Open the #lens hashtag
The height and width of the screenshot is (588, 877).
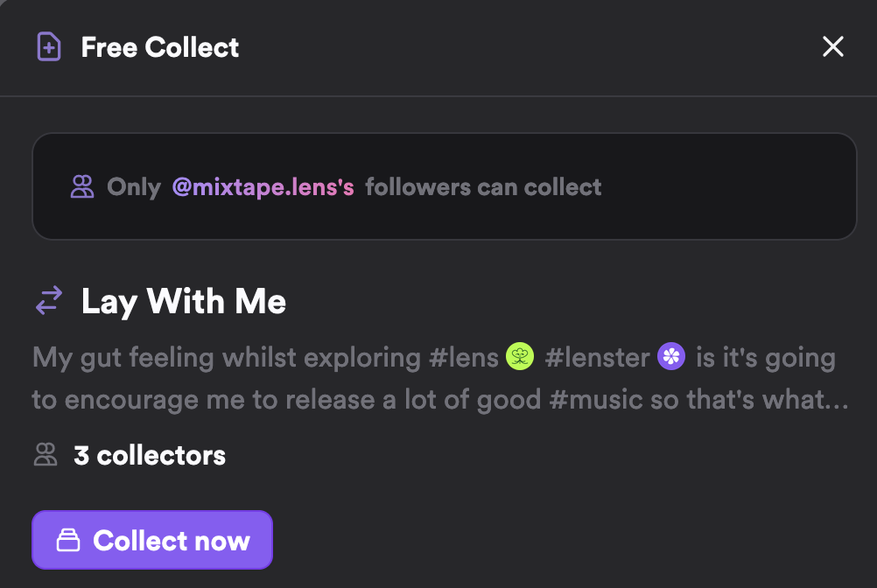[463, 357]
